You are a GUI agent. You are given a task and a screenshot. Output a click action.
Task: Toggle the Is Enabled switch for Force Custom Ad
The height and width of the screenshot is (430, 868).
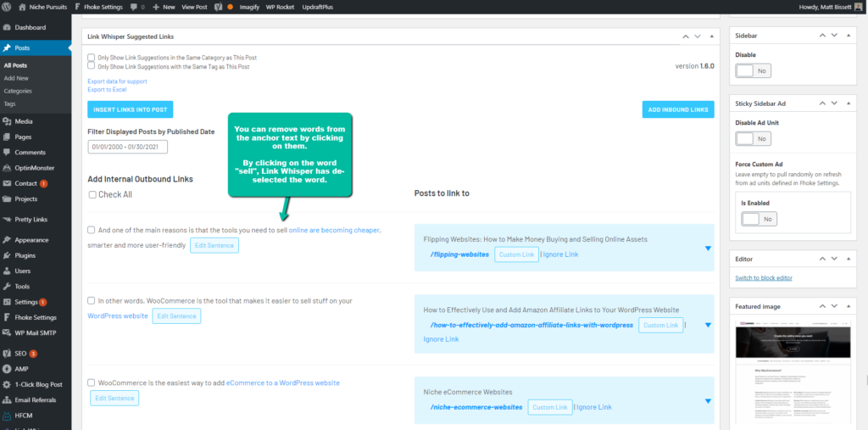pyautogui.click(x=759, y=219)
